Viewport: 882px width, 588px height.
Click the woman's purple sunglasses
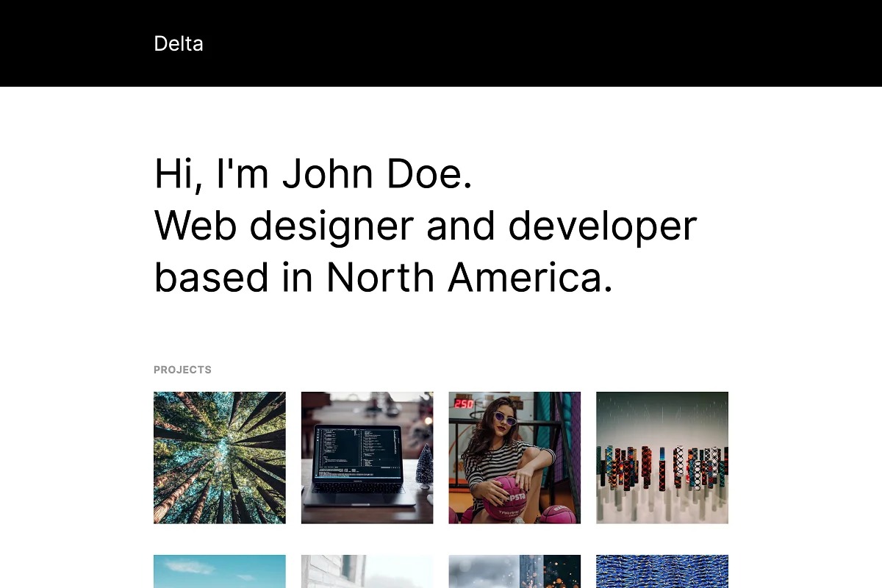(504, 418)
